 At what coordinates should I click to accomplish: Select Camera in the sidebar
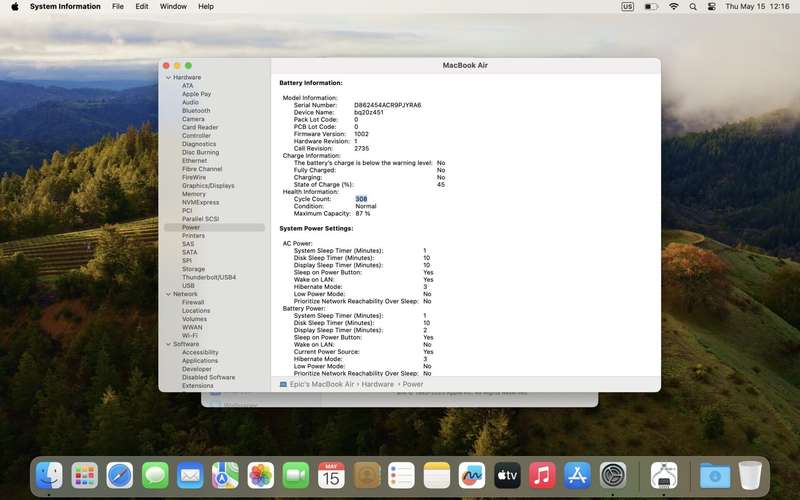(193, 119)
